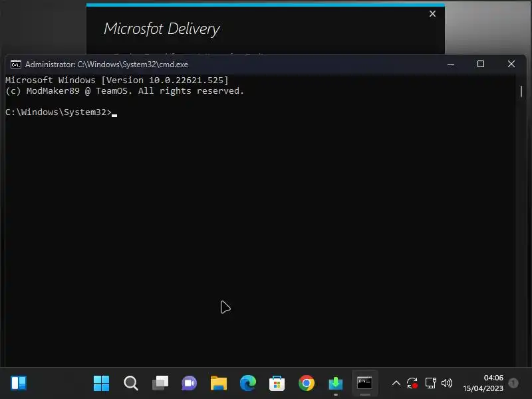The width and height of the screenshot is (532, 399).
Task: Open taskbar Search
Action: (x=130, y=383)
